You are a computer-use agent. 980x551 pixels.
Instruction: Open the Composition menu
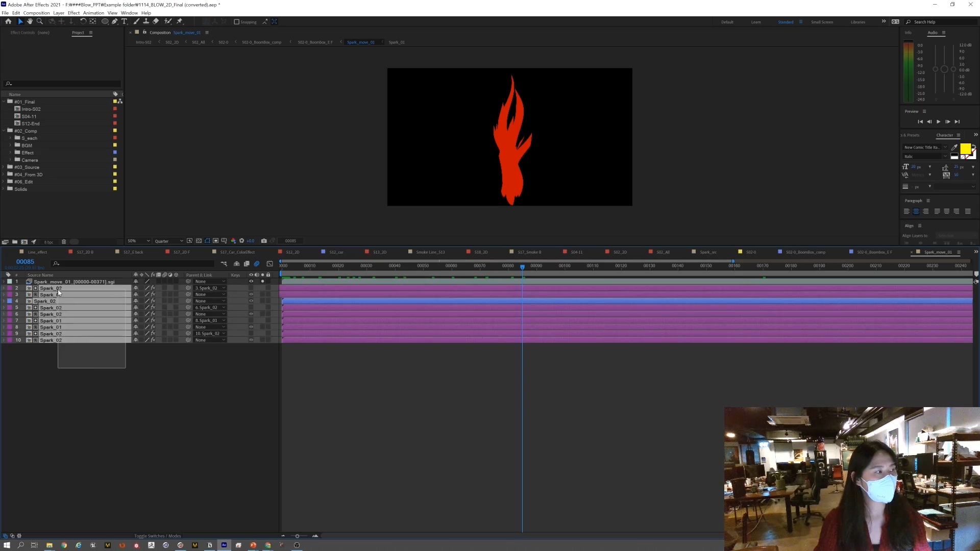[36, 13]
